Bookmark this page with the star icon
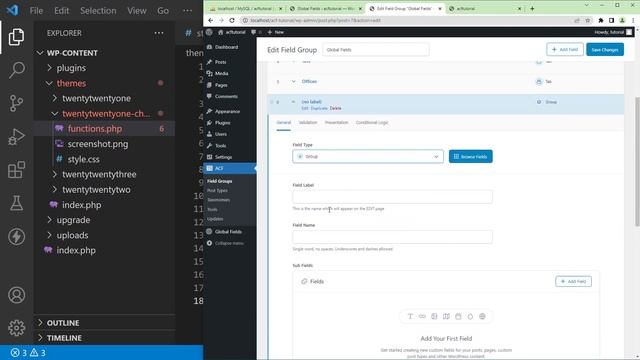Viewport: 640px width, 360px height. pyautogui.click(x=588, y=20)
